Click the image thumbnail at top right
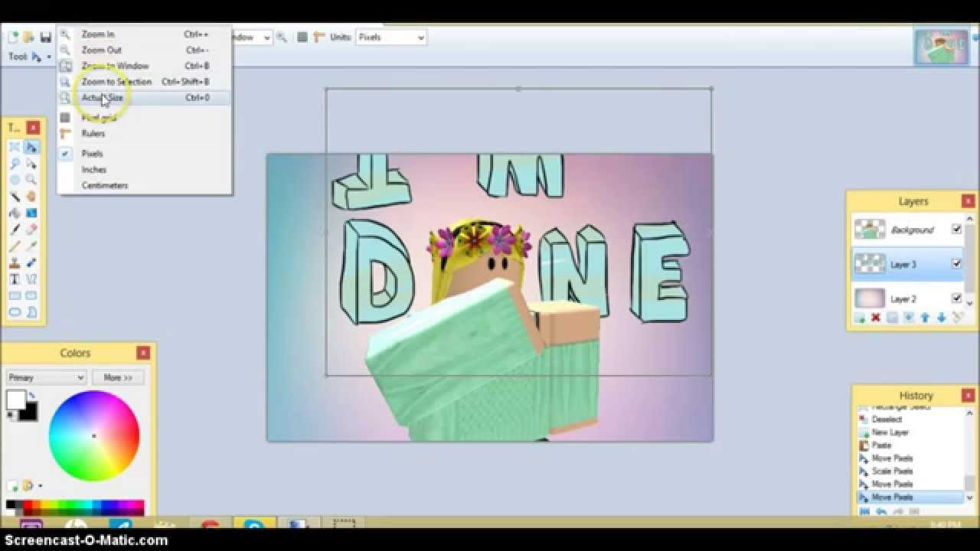This screenshot has height=551, width=980. coord(942,46)
